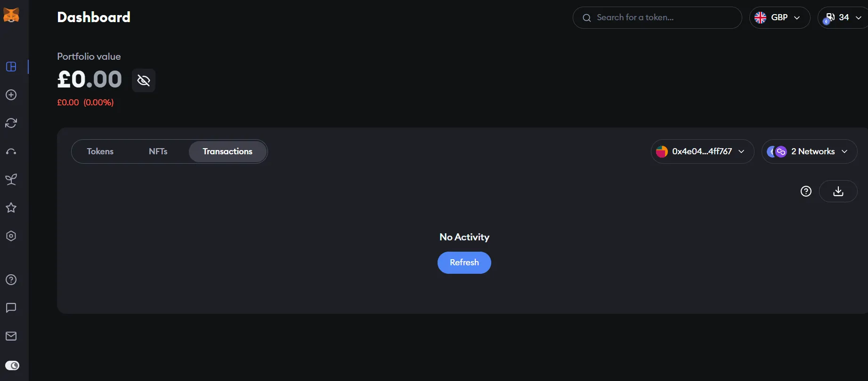Click the sidebar help question mark
This screenshot has width=868, height=381.
(11, 280)
